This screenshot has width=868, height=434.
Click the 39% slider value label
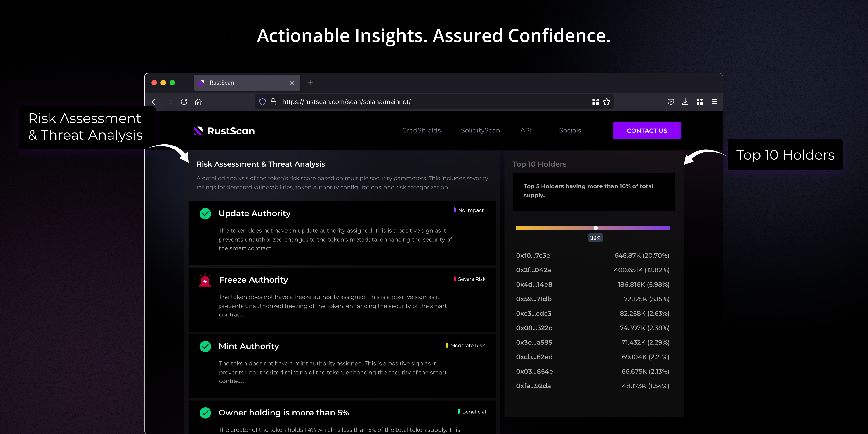click(x=595, y=238)
